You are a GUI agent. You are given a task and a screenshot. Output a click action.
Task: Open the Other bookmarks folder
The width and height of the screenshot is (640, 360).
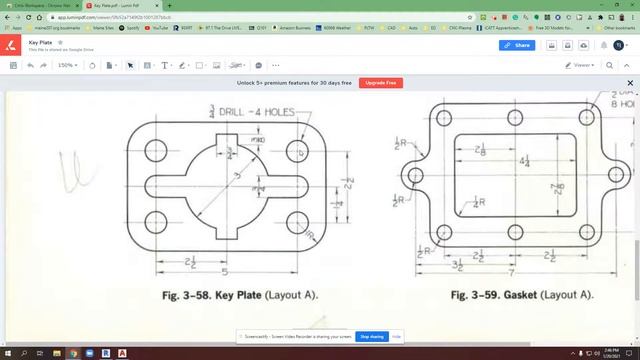point(616,28)
